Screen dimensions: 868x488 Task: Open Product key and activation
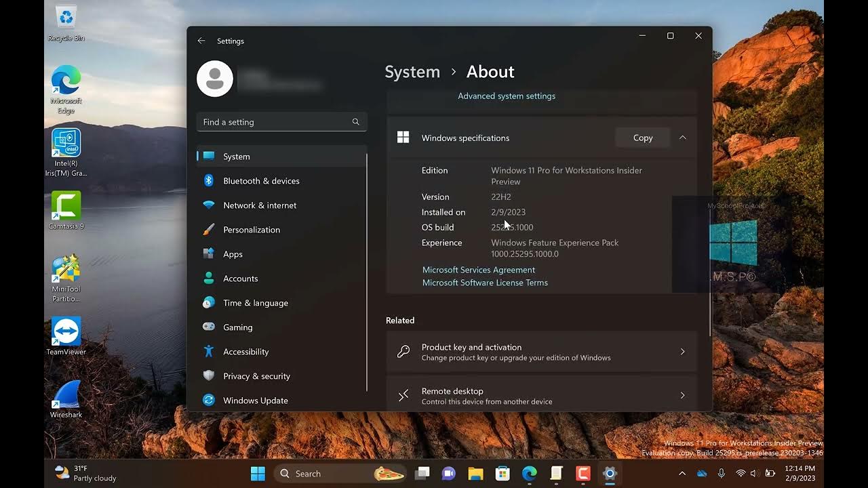541,352
